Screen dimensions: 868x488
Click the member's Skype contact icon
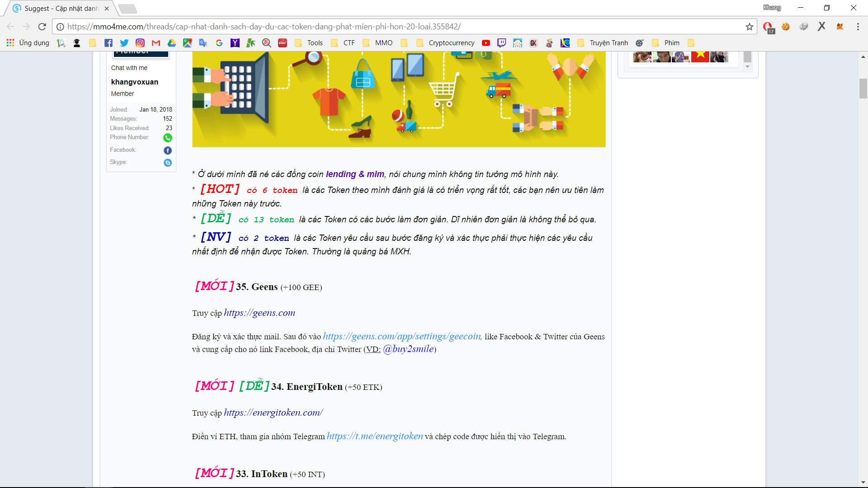(168, 163)
